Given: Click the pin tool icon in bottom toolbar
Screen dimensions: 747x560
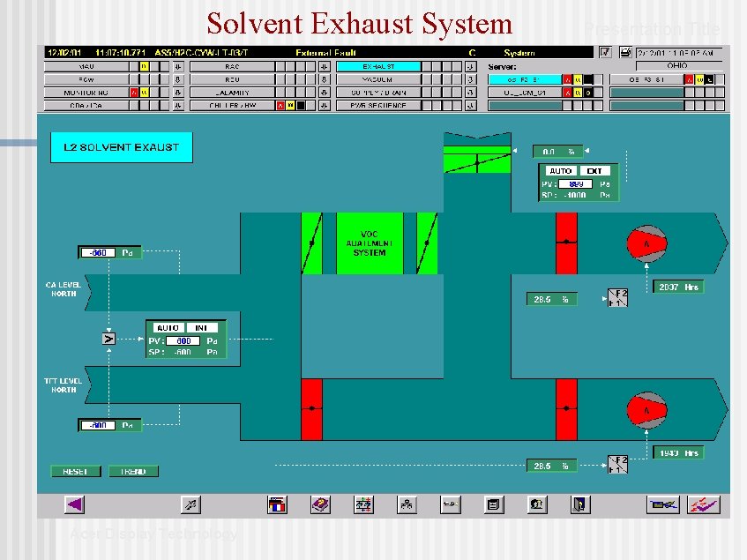Looking at the screenshot, I should point(190,504).
